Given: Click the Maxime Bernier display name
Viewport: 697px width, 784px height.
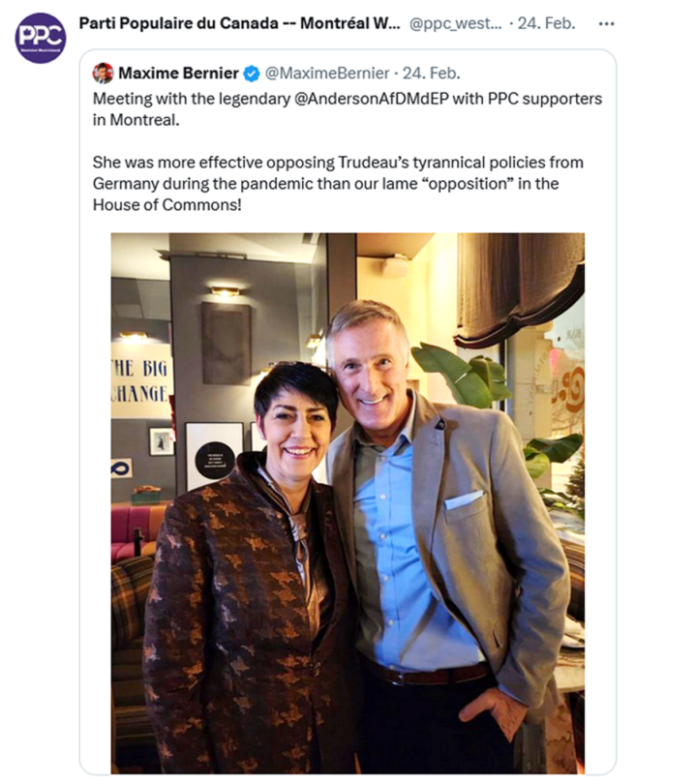Looking at the screenshot, I should 178,73.
